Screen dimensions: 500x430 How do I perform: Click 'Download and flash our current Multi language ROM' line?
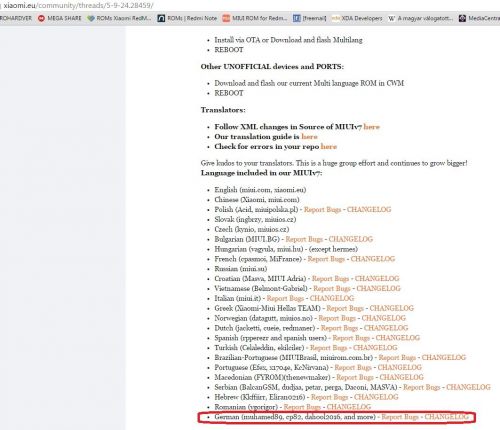[309, 83]
